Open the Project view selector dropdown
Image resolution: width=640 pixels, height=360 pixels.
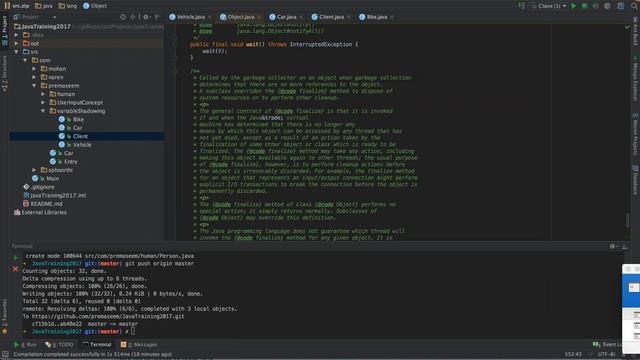pos(35,17)
